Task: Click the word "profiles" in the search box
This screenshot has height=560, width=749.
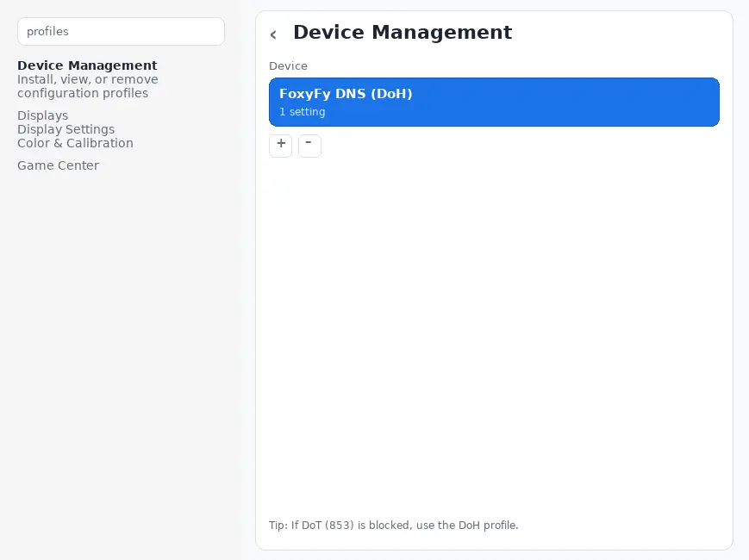Action: point(47,32)
